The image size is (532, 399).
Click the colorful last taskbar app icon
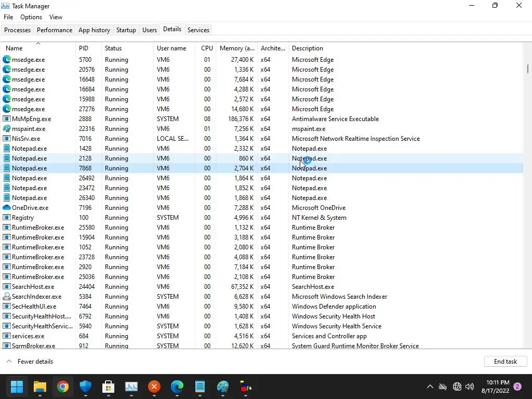point(246,387)
